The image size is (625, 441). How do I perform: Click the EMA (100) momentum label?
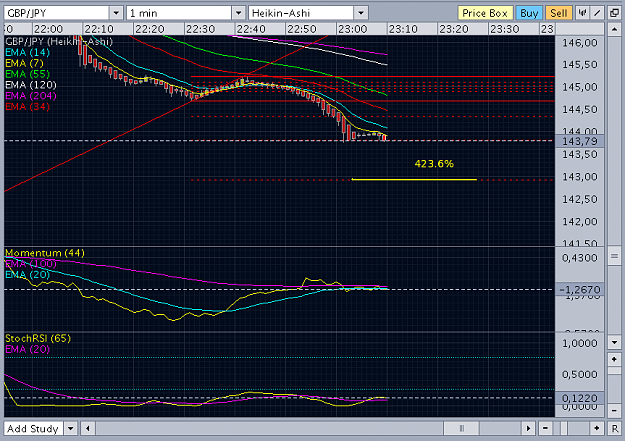coord(31,264)
